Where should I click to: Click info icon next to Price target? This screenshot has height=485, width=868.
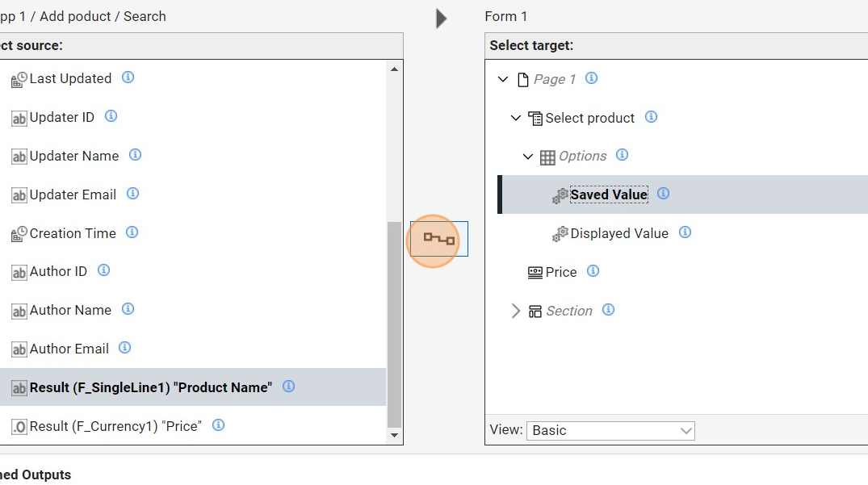pos(593,271)
